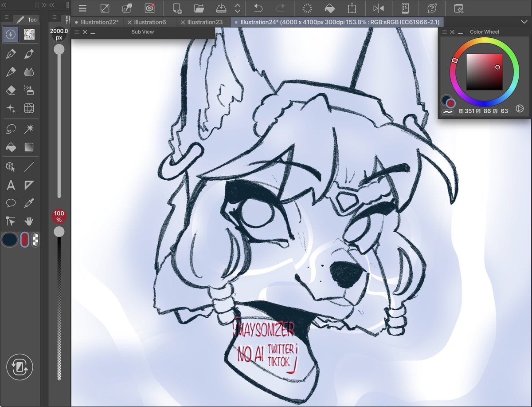Select the Liquify mesh tool

tap(29, 108)
